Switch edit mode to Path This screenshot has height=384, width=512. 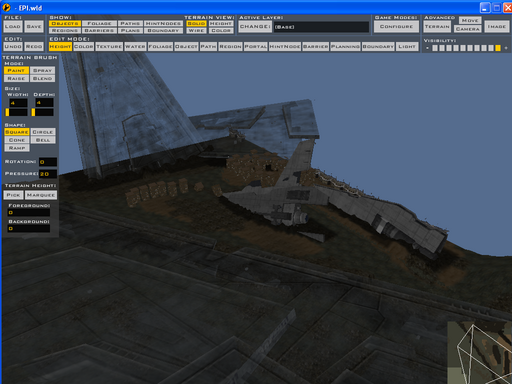tap(208, 47)
